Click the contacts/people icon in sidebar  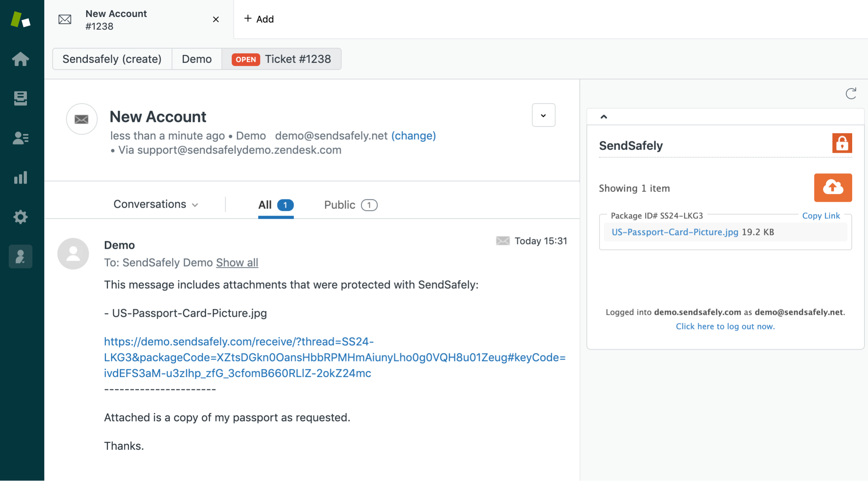(x=21, y=137)
